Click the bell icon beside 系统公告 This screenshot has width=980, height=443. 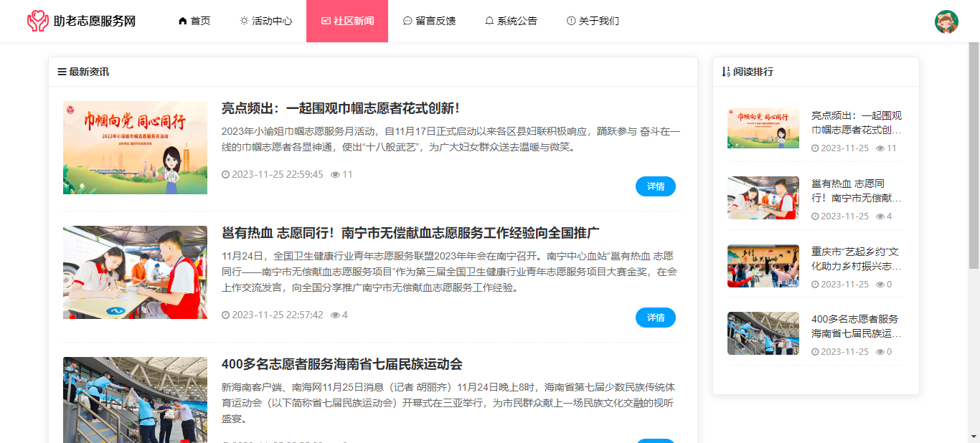[x=489, y=21]
